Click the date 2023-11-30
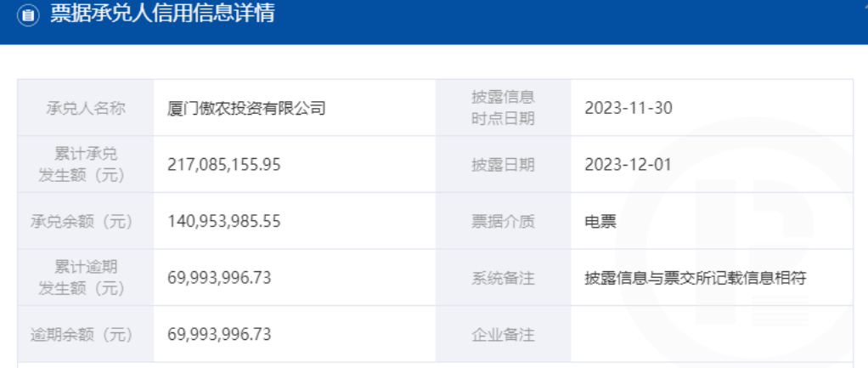This screenshot has width=868, height=368. point(628,108)
